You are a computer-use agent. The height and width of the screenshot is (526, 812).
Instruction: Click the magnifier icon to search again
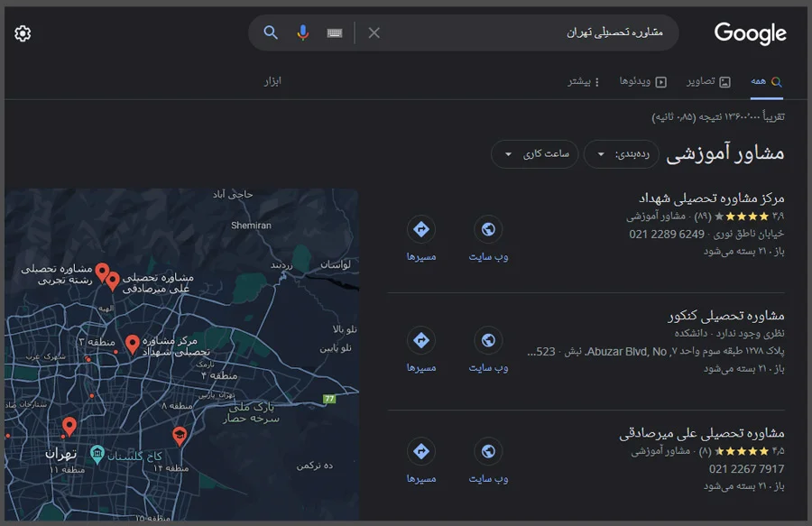[x=271, y=32]
